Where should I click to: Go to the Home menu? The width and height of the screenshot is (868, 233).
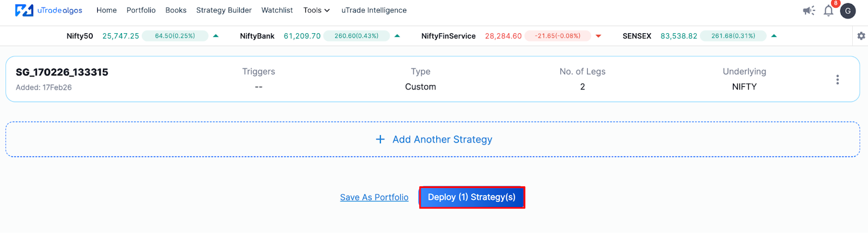point(106,10)
